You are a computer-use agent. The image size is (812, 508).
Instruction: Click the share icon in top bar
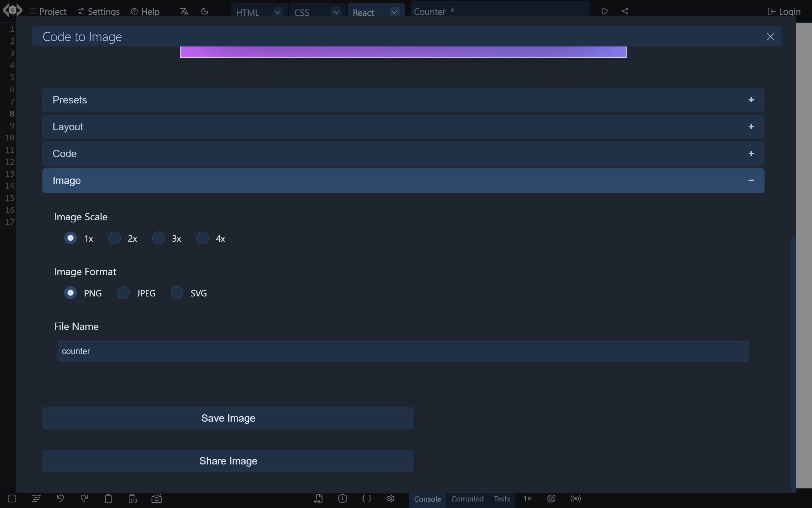point(625,11)
